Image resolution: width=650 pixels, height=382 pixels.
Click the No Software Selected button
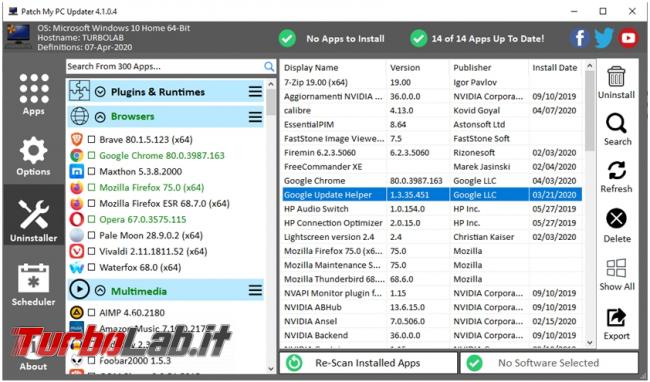click(x=549, y=363)
